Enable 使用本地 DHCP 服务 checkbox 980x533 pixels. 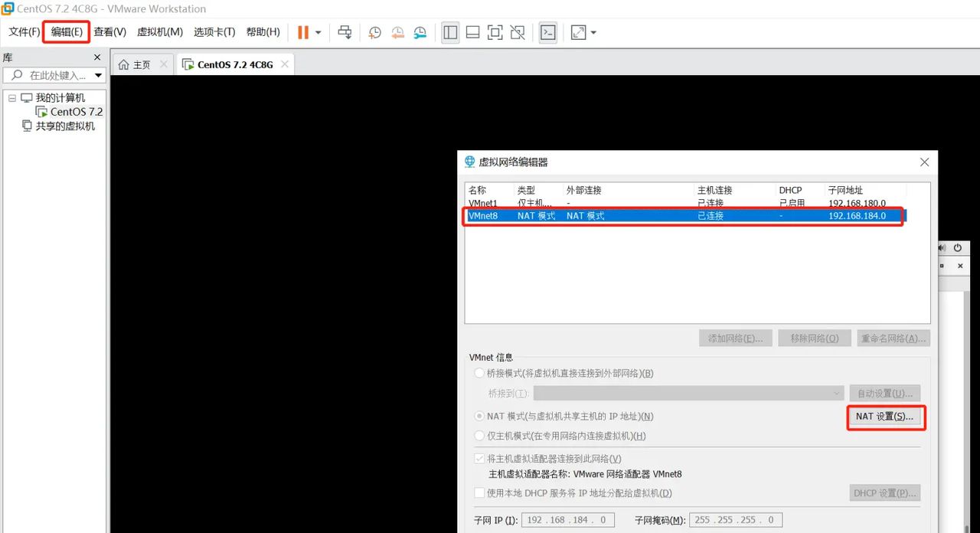tap(479, 492)
